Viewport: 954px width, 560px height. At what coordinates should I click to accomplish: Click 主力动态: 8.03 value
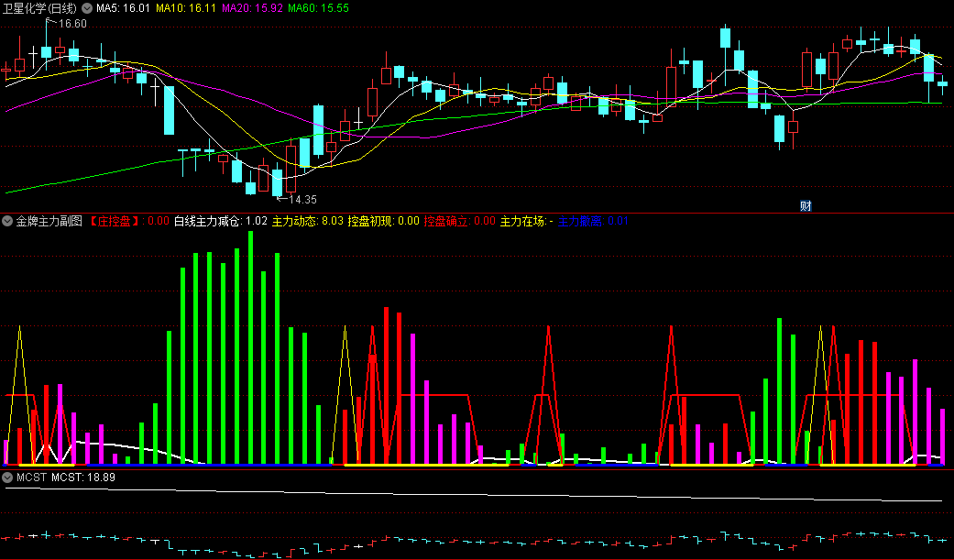[308, 221]
